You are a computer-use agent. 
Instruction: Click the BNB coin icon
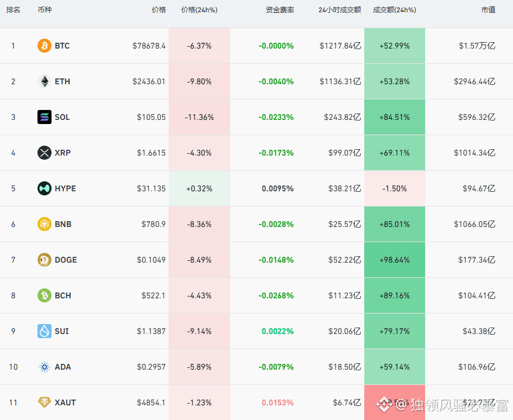45,224
